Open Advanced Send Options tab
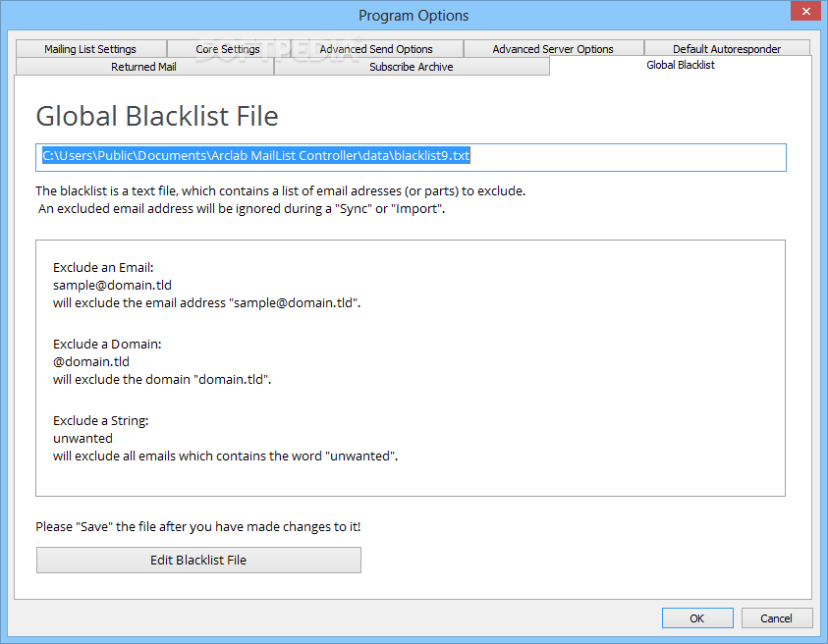This screenshot has width=828, height=644. 376,48
